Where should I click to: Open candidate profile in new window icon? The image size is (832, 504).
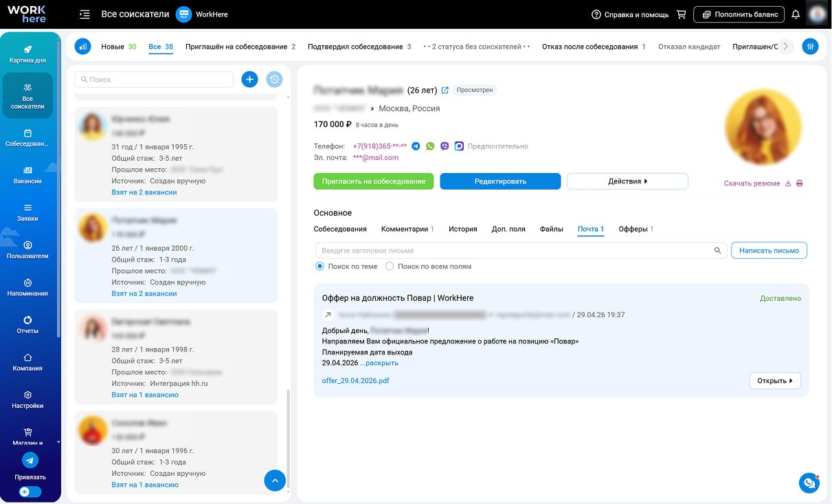pyautogui.click(x=445, y=90)
